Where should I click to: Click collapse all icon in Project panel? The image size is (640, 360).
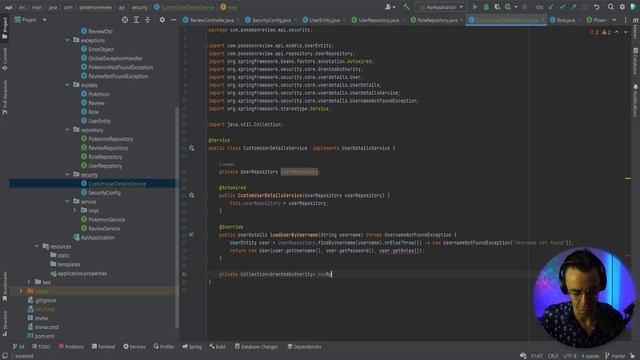coord(148,20)
